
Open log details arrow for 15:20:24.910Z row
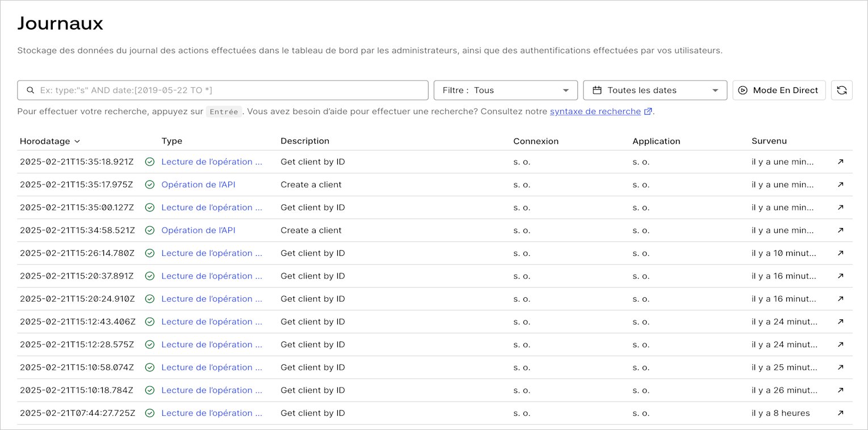click(x=841, y=299)
